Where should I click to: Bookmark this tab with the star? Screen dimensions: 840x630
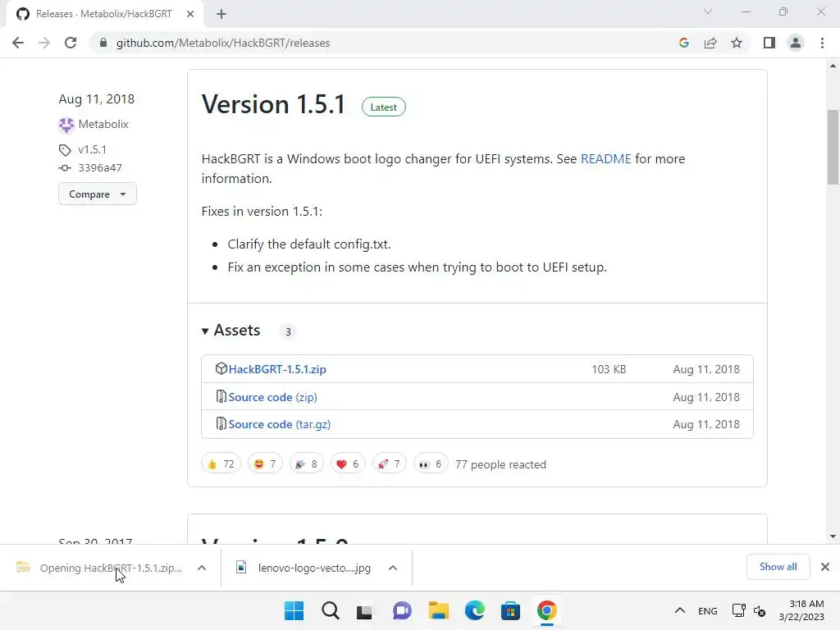737,43
